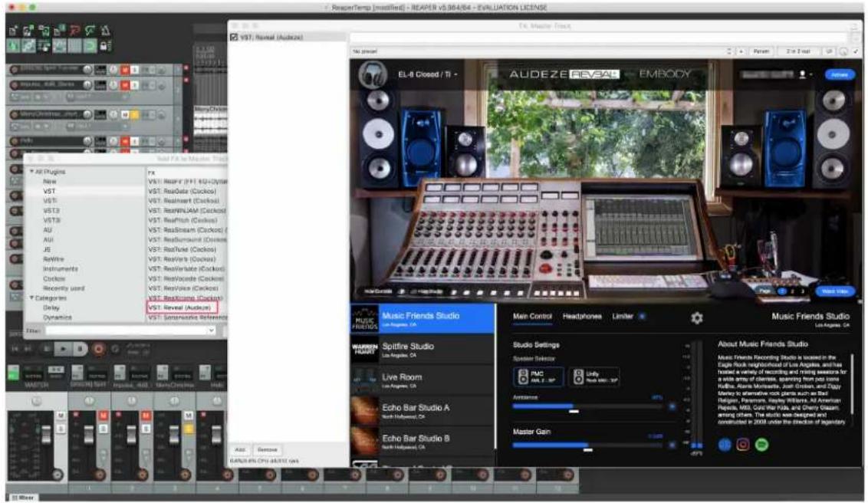Select the Dynamics category in FX browser
The image size is (868, 503).
57,317
